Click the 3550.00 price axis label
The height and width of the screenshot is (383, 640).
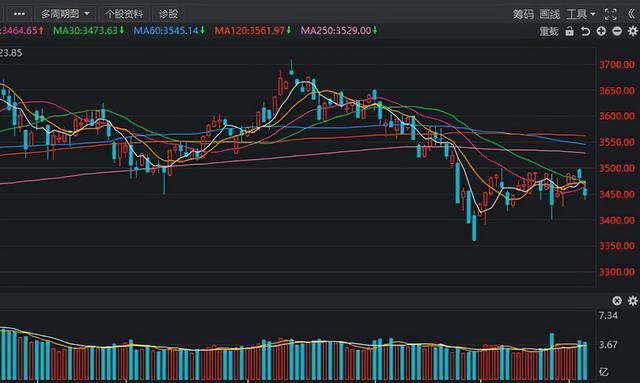tap(617, 143)
